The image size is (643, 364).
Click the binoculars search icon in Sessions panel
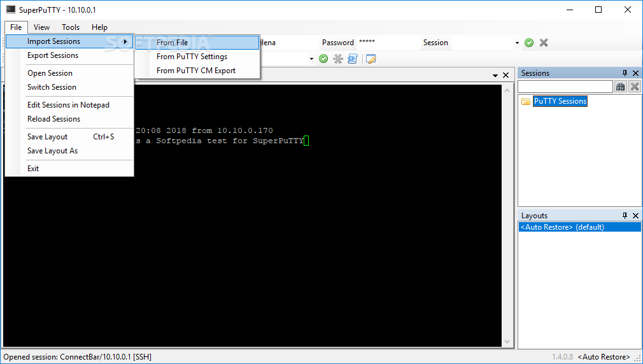point(621,87)
